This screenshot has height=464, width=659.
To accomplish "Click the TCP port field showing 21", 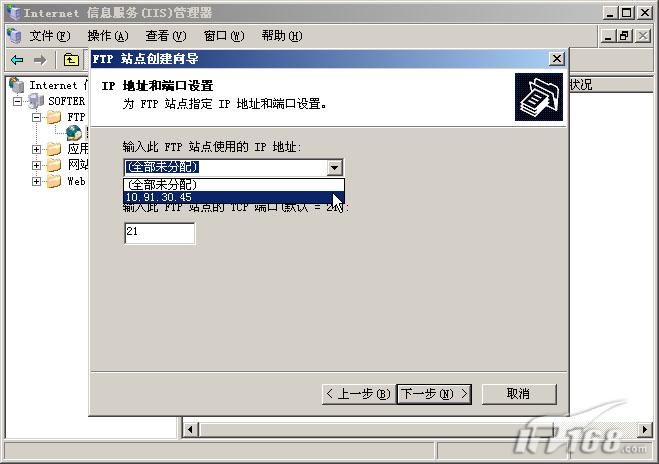I will tap(160, 233).
